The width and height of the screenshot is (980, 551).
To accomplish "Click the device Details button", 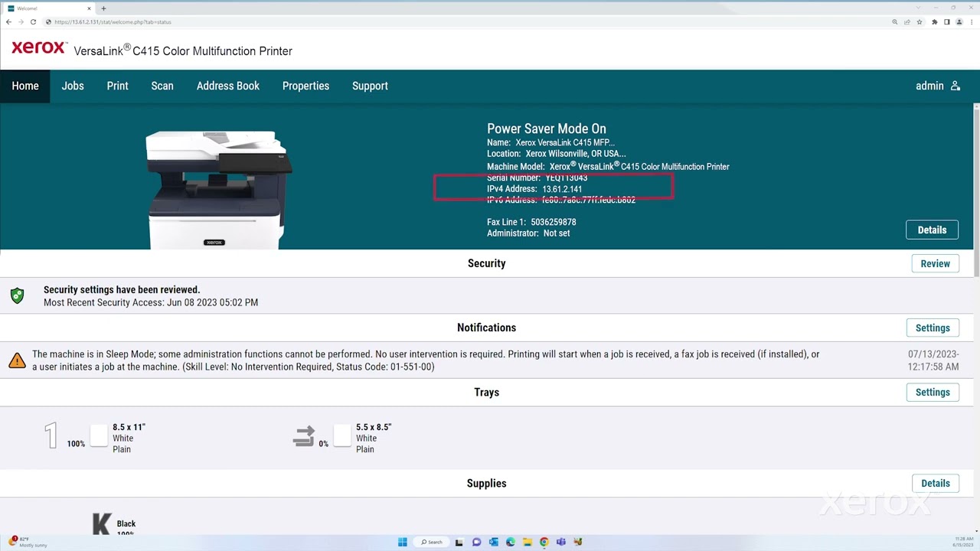I will tap(932, 230).
